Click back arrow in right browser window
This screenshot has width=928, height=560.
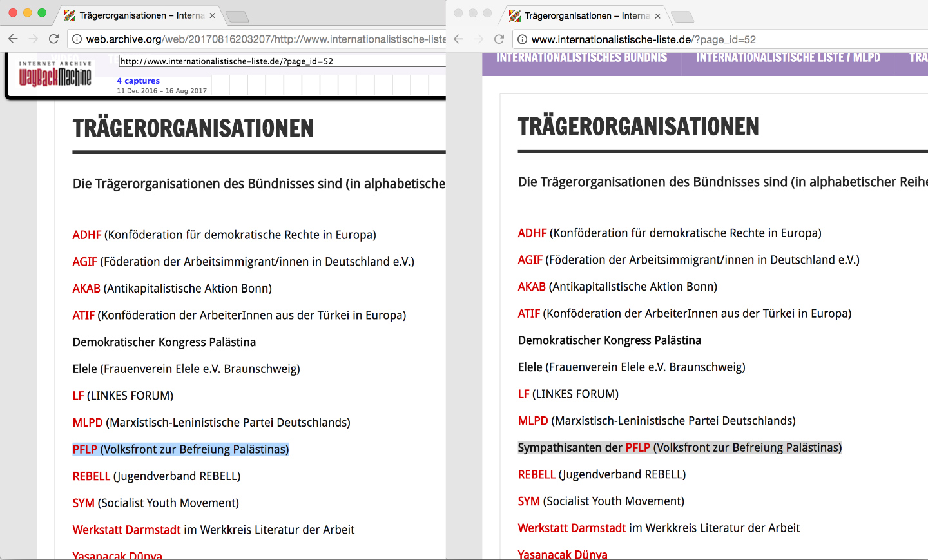458,39
